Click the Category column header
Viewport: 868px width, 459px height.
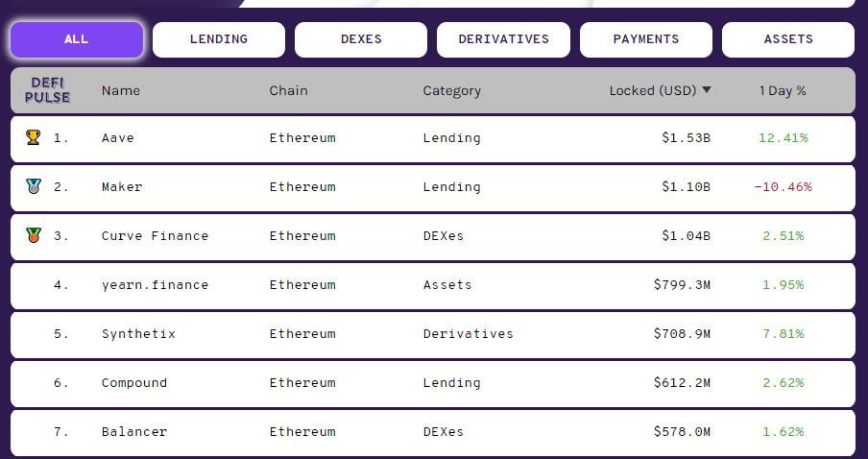pyautogui.click(x=451, y=90)
